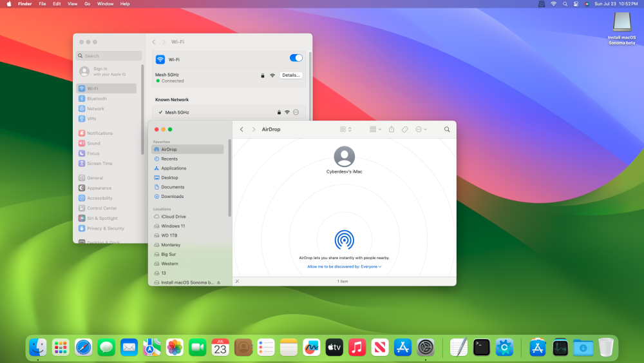Open Windows 11 volume in Finder sidebar

click(x=187, y=226)
